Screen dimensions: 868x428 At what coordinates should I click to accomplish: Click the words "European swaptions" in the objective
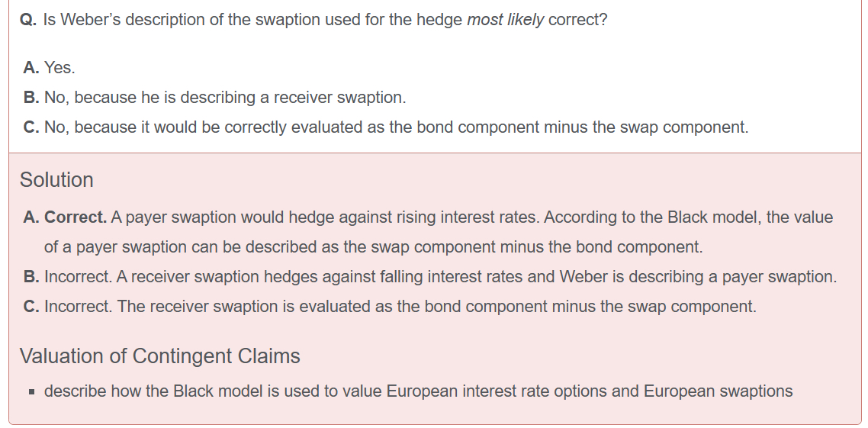click(x=718, y=391)
